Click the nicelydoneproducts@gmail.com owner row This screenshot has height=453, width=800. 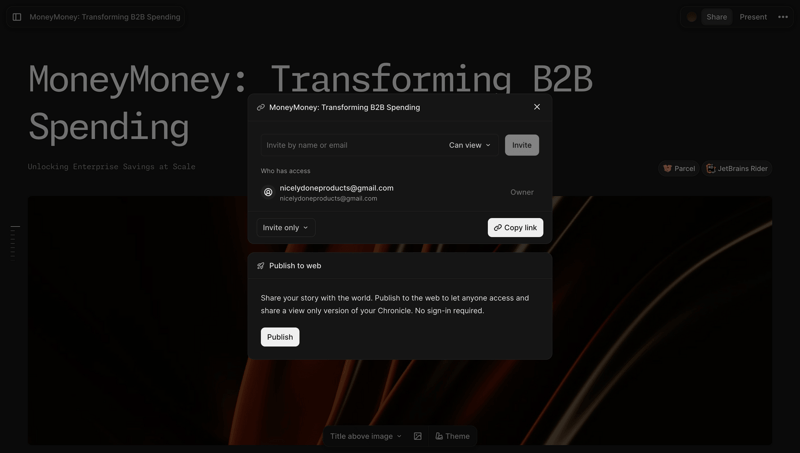399,192
